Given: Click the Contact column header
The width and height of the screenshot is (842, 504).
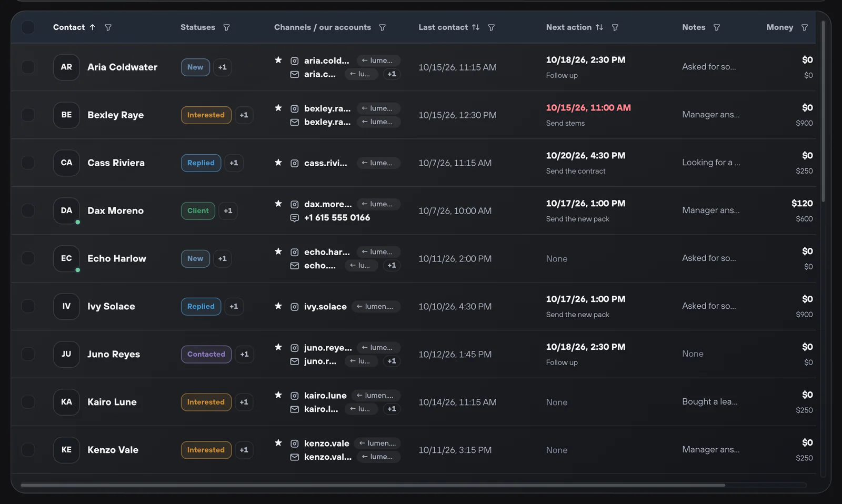Looking at the screenshot, I should (x=69, y=27).
